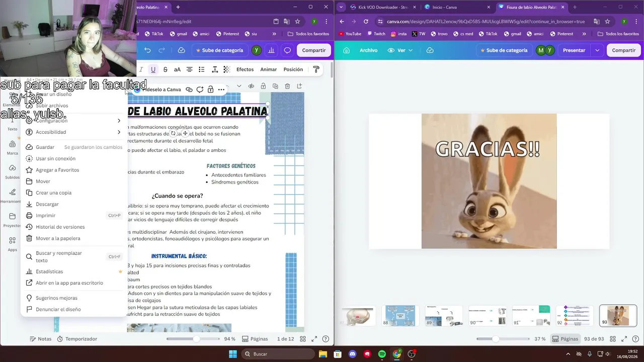Select Historial de versiones menu entry
The height and width of the screenshot is (362, 644).
74,227
